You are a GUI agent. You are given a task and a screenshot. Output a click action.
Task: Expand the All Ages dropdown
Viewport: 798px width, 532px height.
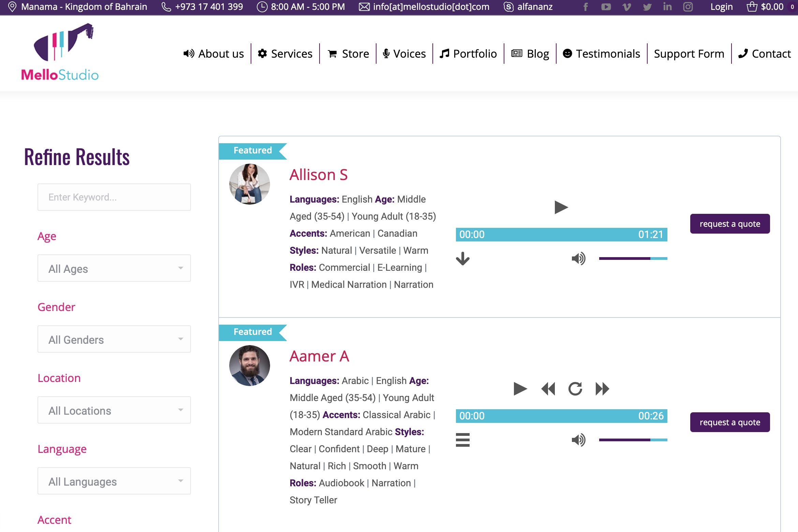(114, 268)
